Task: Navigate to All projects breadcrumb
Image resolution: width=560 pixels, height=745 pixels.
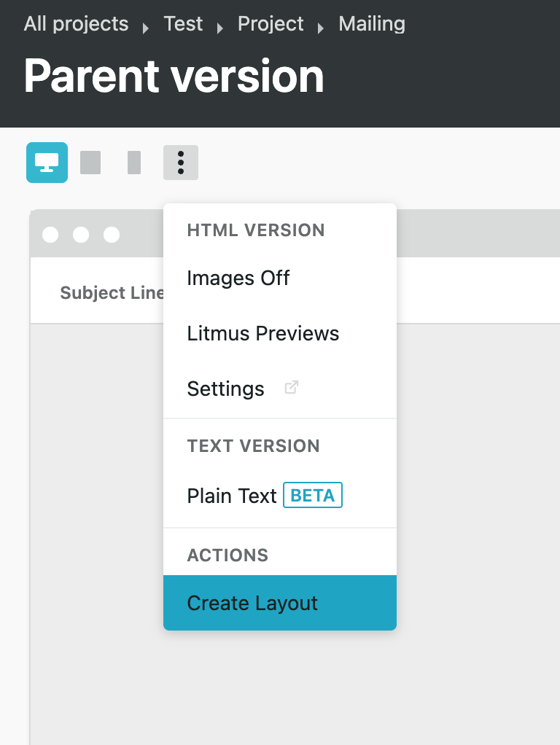Action: (76, 23)
